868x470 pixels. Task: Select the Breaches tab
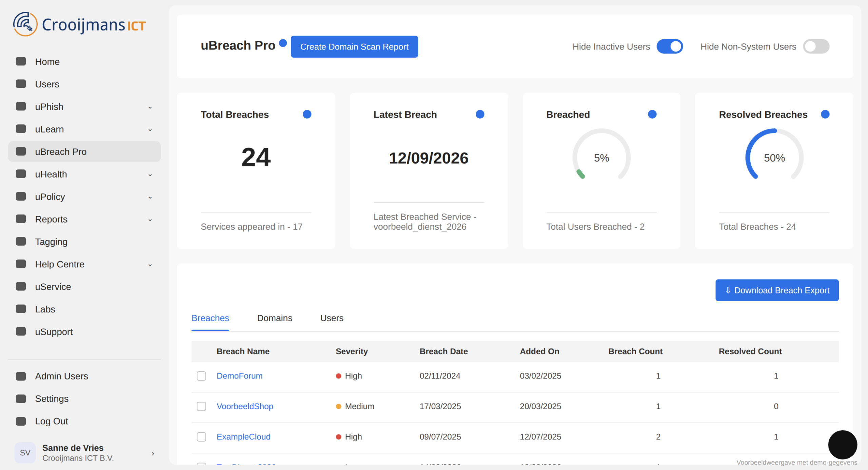coord(210,318)
